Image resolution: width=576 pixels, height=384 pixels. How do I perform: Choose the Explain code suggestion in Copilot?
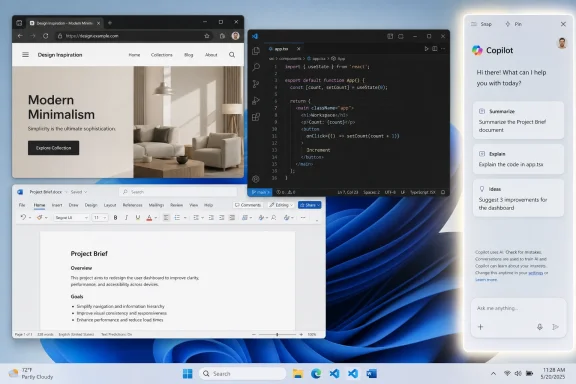coord(518,159)
